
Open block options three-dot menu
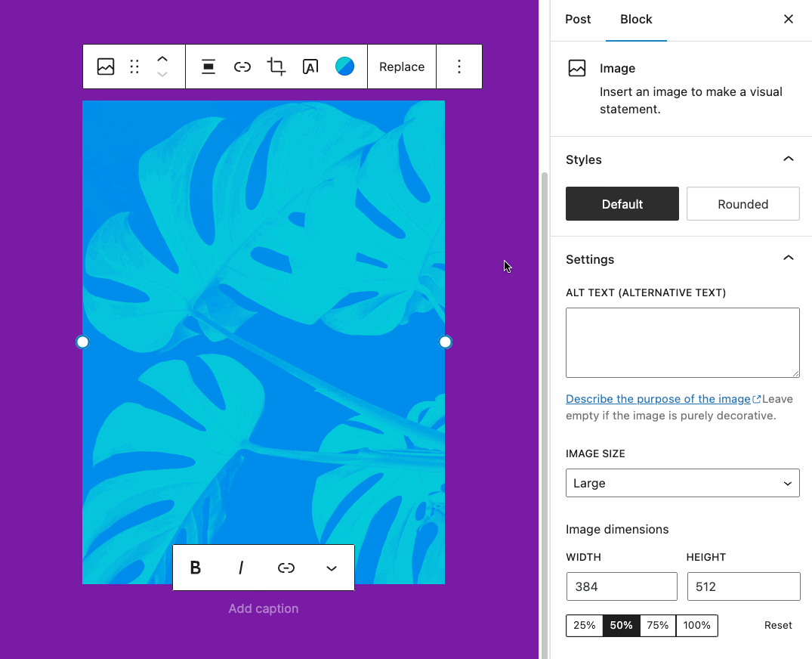[458, 67]
